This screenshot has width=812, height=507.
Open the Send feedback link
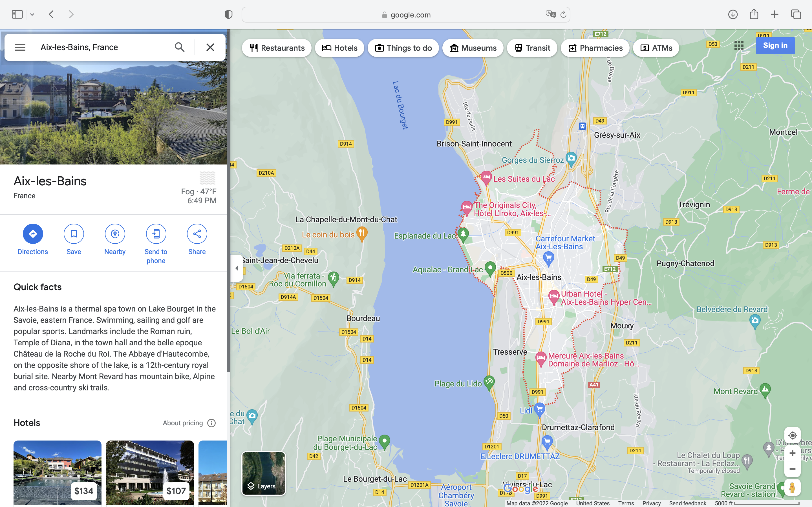click(687, 503)
